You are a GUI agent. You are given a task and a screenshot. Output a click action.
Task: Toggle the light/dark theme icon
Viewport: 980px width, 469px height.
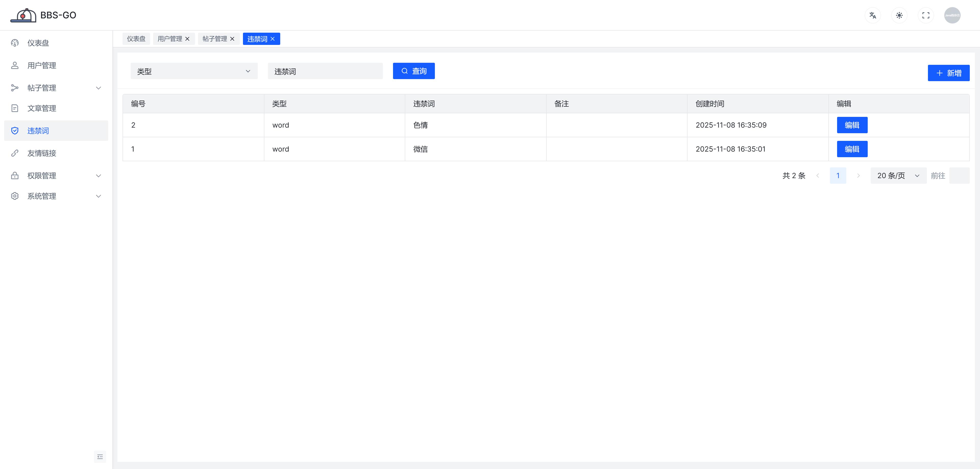click(x=899, y=15)
